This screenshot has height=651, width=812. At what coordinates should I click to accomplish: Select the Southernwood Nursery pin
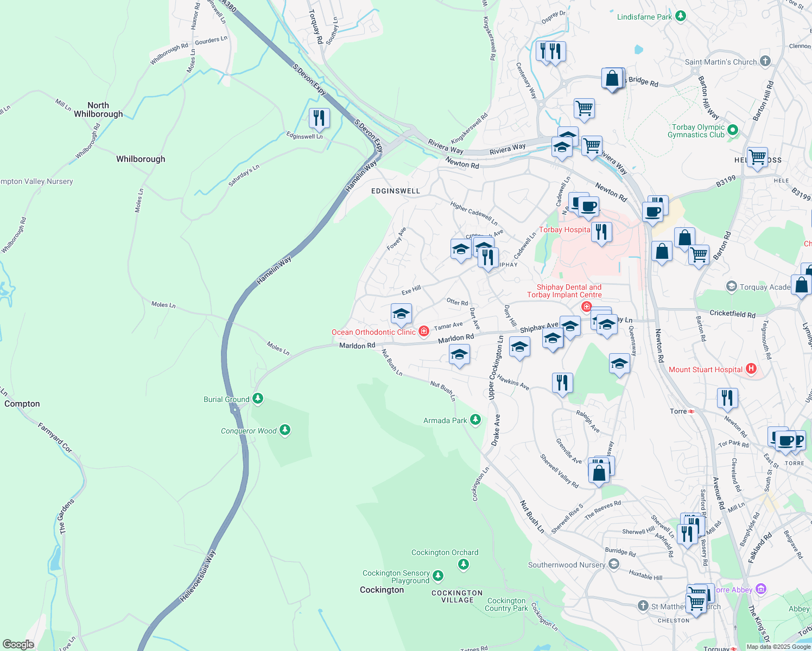point(613,564)
